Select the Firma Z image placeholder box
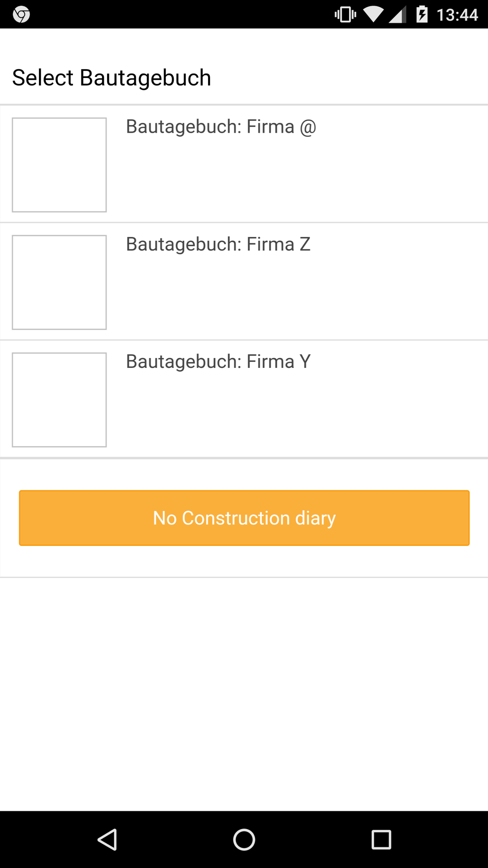Screen dimensions: 488x868 (59, 282)
